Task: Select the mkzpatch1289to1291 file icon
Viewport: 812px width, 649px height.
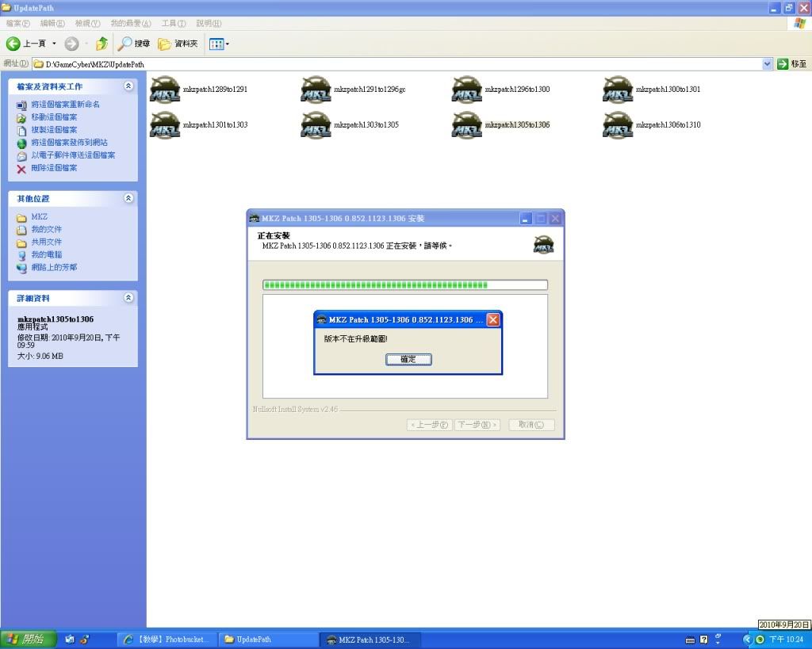Action: click(165, 90)
